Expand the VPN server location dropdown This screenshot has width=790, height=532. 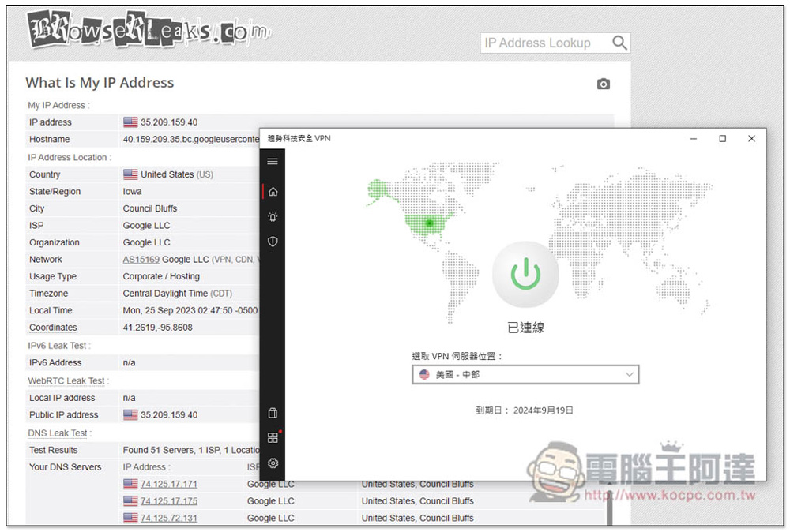tap(525, 374)
